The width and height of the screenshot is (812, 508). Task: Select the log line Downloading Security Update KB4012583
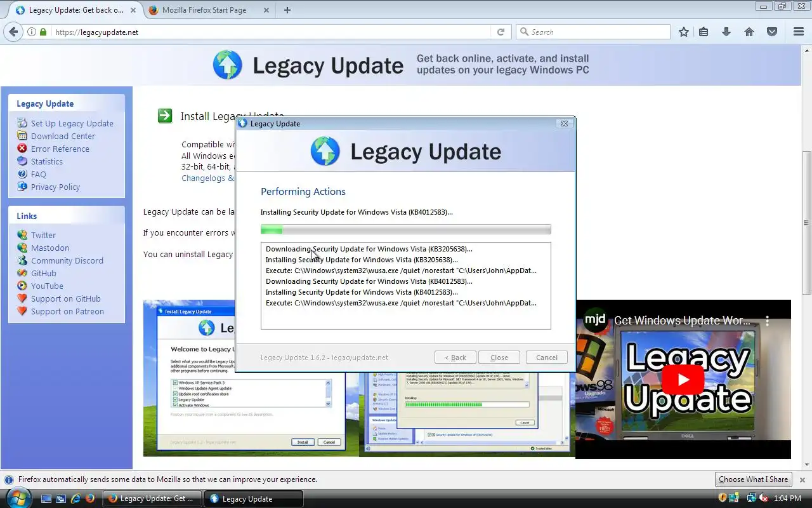[x=369, y=281]
